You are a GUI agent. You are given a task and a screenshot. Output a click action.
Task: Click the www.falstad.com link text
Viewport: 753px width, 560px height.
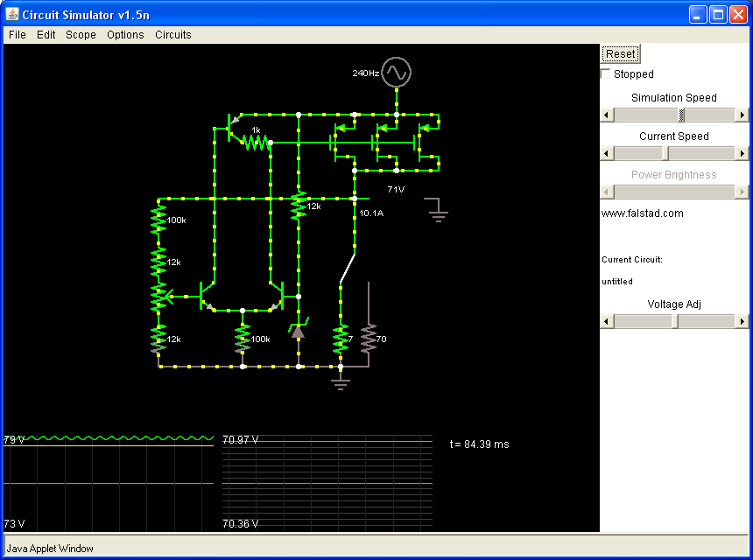642,213
